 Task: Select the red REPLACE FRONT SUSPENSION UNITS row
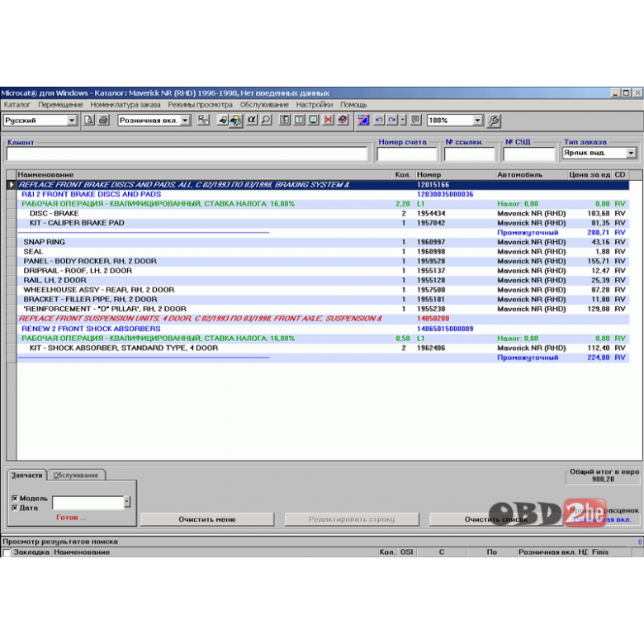point(323,319)
